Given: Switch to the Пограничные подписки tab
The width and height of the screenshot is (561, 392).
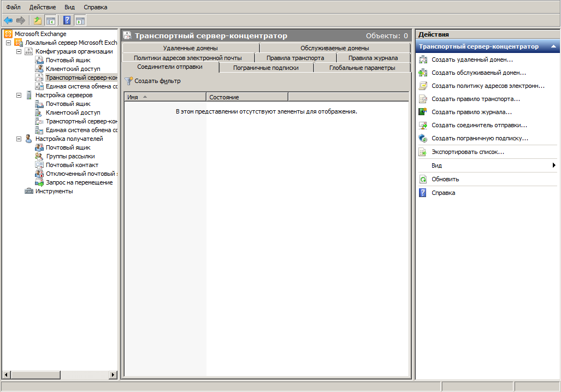Looking at the screenshot, I should pyautogui.click(x=266, y=68).
